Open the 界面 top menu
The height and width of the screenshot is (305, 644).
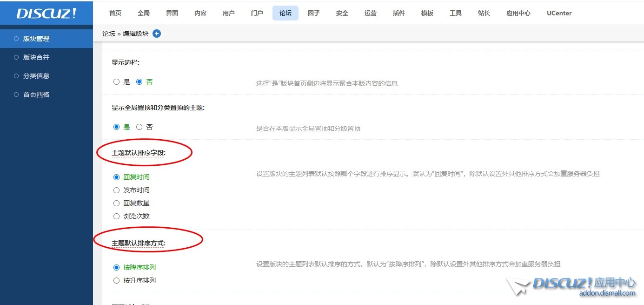[172, 13]
